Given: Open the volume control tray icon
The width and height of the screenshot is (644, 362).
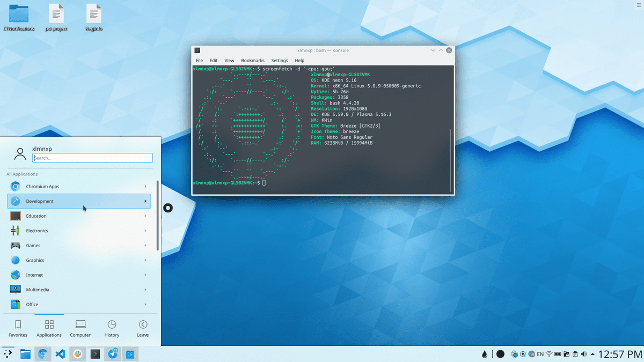Looking at the screenshot, I should coord(583,354).
